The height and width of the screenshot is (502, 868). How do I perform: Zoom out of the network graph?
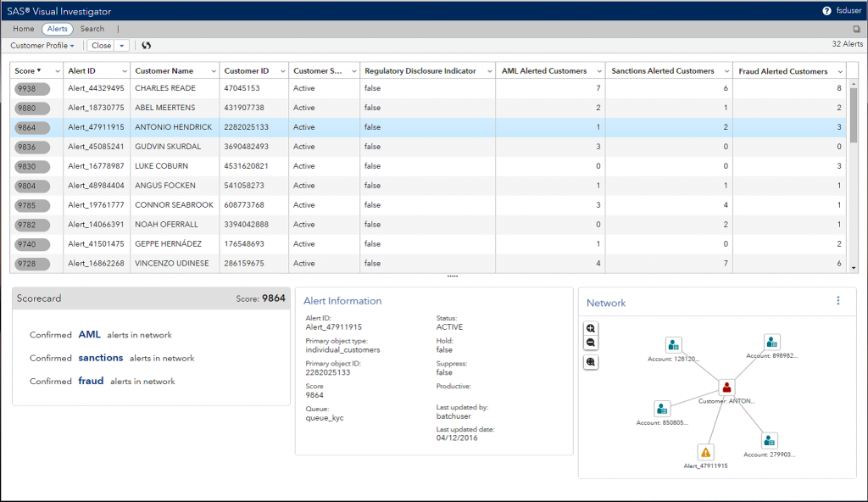(x=591, y=343)
